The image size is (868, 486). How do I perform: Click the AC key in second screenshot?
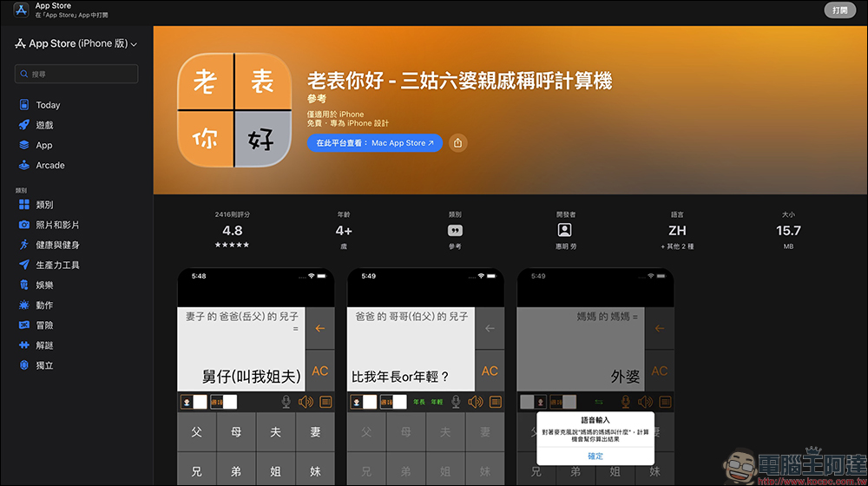tap(490, 371)
